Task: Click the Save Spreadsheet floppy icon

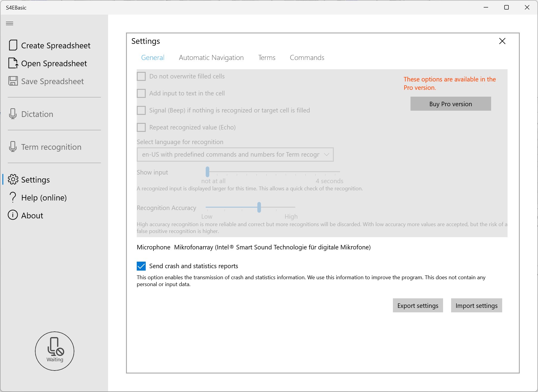Action: coord(13,81)
